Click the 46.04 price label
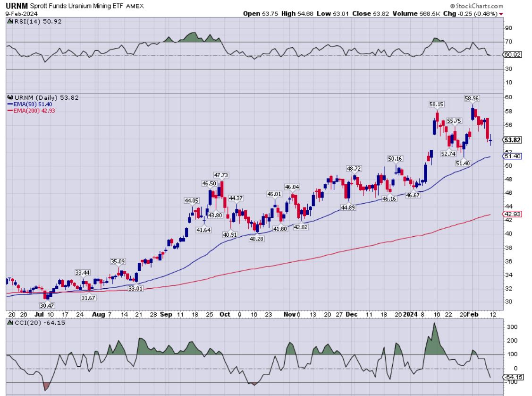Image resolution: width=532 pixels, height=396 pixels. coord(292,187)
